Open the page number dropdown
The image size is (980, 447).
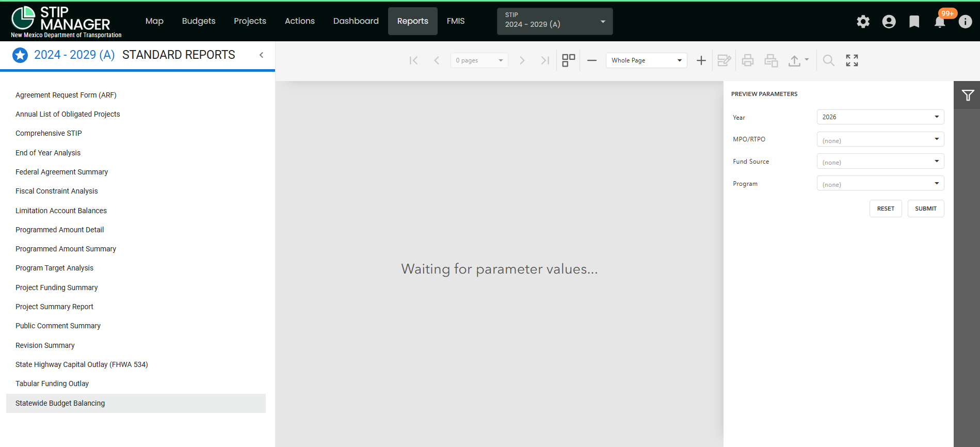[479, 60]
